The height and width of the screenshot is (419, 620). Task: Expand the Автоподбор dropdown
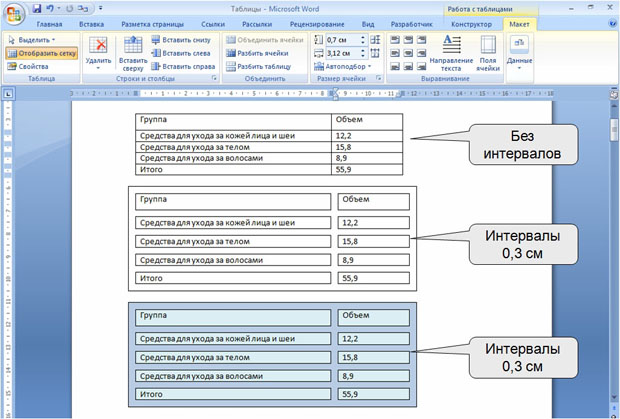pyautogui.click(x=345, y=66)
